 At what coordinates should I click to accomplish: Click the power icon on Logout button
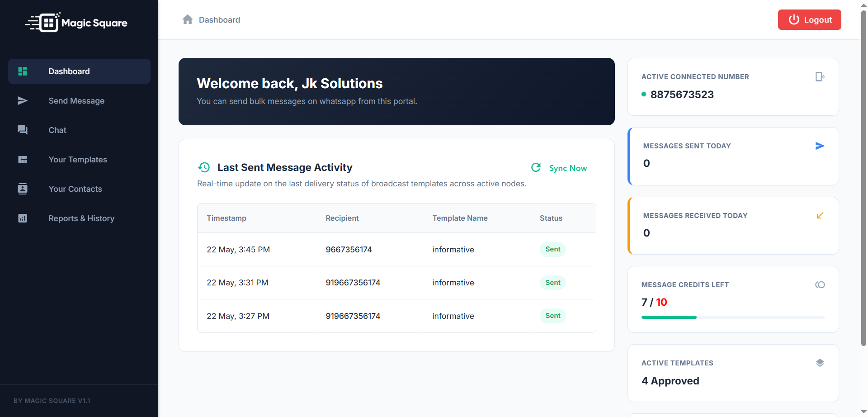point(794,19)
